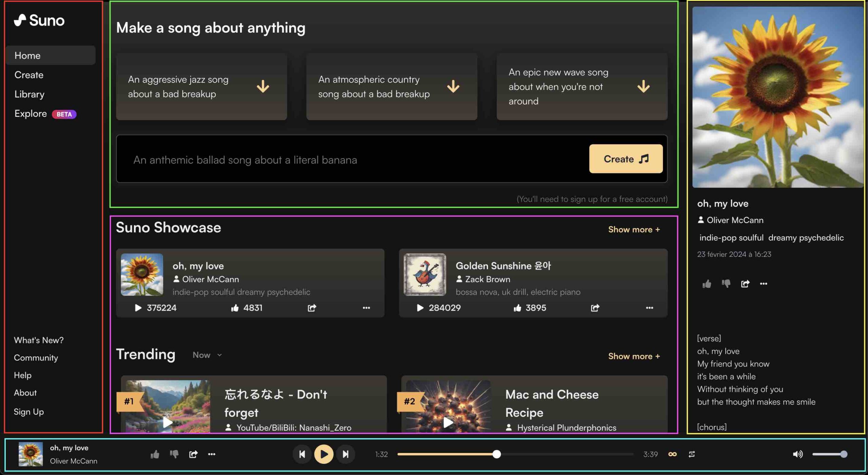
Task: Open the Home page in sidebar
Action: (51, 55)
